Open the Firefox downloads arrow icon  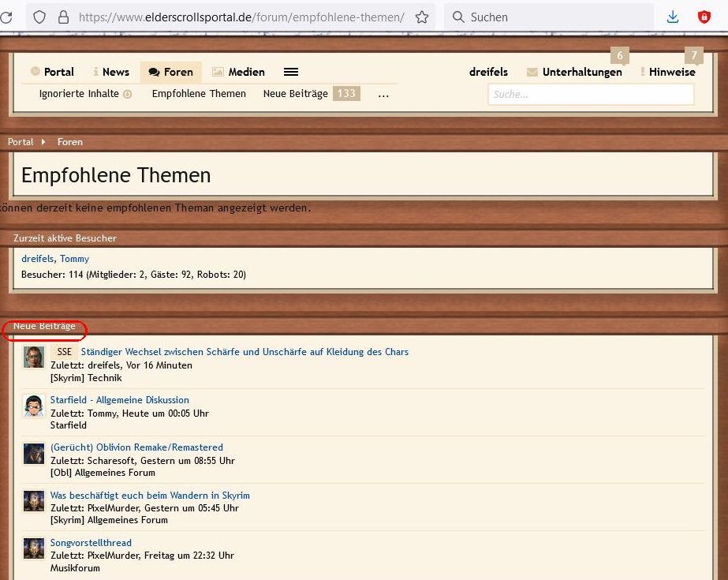673,17
